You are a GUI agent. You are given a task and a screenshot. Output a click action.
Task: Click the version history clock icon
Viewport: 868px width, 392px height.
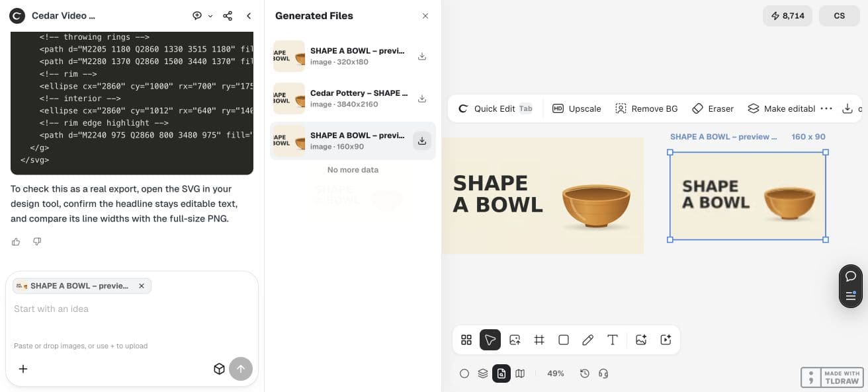coord(585,373)
